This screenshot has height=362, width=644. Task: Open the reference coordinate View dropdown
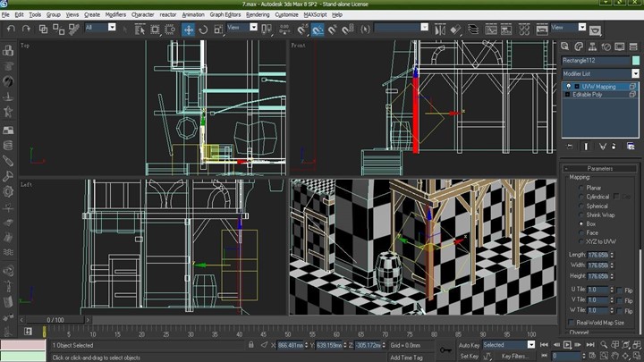(253, 27)
